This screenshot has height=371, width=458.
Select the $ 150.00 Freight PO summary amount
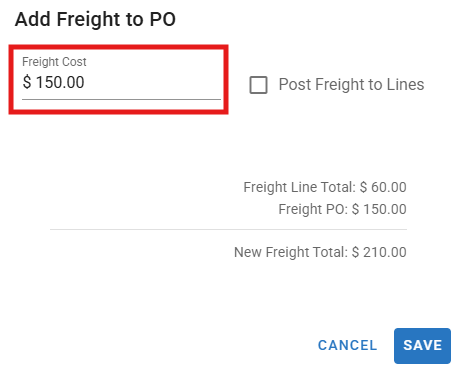pyautogui.click(x=379, y=209)
